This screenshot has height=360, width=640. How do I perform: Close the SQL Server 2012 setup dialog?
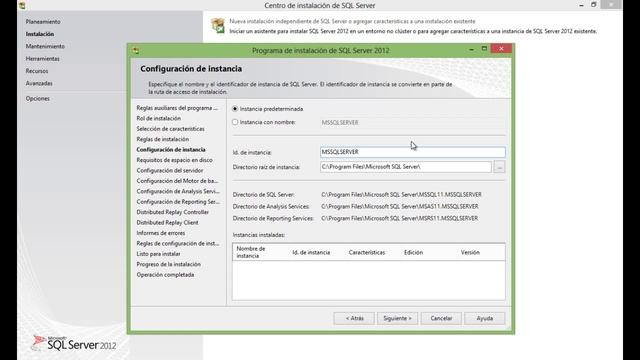pyautogui.click(x=501, y=49)
